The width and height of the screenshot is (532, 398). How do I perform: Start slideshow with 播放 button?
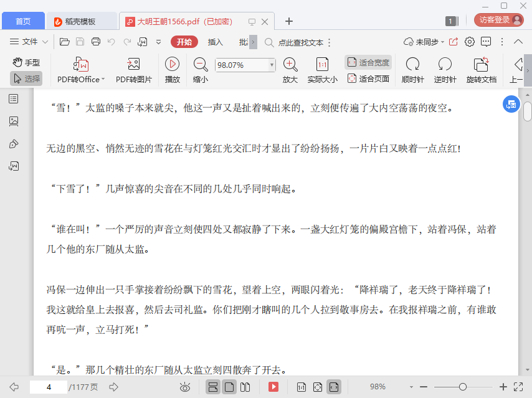173,70
